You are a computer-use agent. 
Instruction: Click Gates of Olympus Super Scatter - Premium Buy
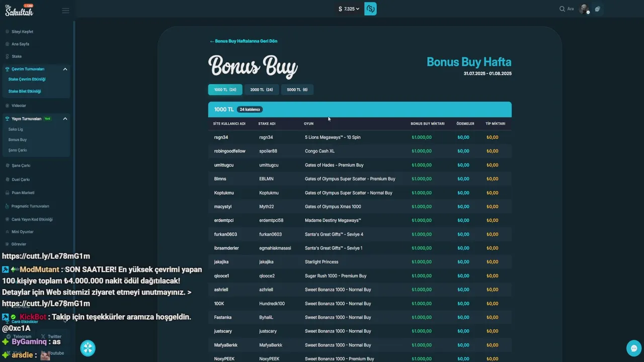click(x=350, y=179)
